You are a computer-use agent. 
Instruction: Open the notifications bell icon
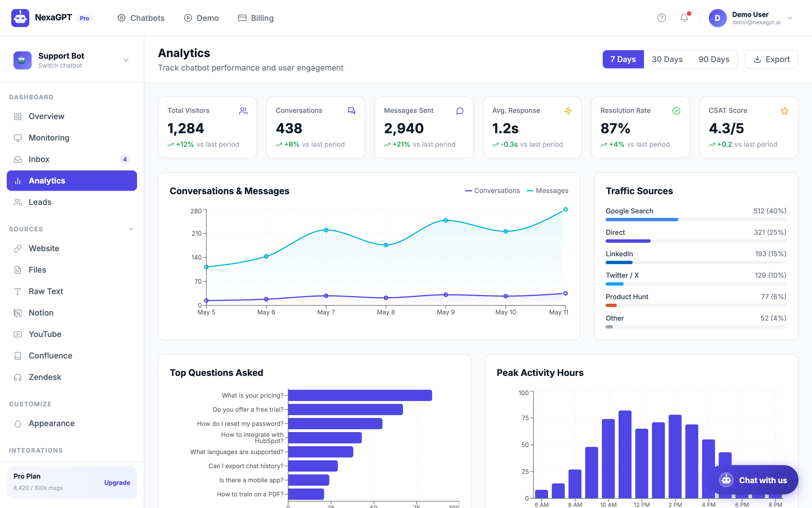tap(684, 18)
